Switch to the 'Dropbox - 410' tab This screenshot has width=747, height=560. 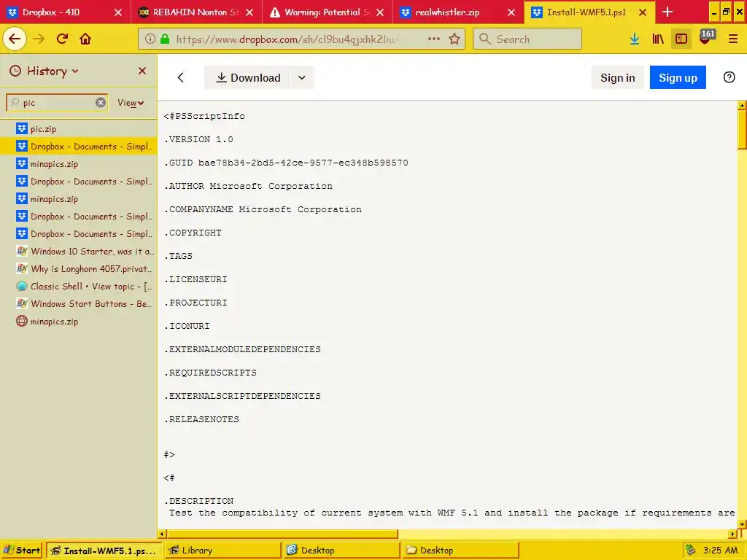[x=65, y=12]
